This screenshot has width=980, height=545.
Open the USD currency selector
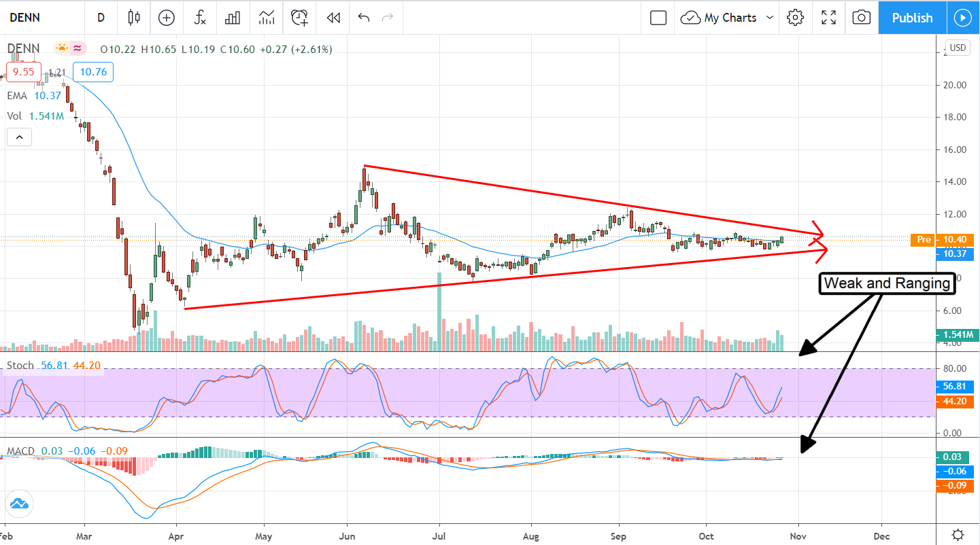(958, 48)
